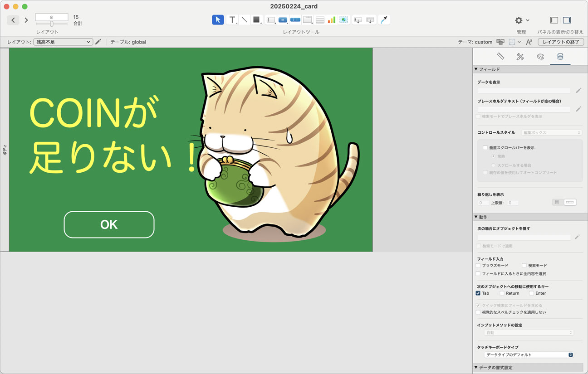Click pencil icon beside プレースホルダテキスト field

[x=578, y=109]
